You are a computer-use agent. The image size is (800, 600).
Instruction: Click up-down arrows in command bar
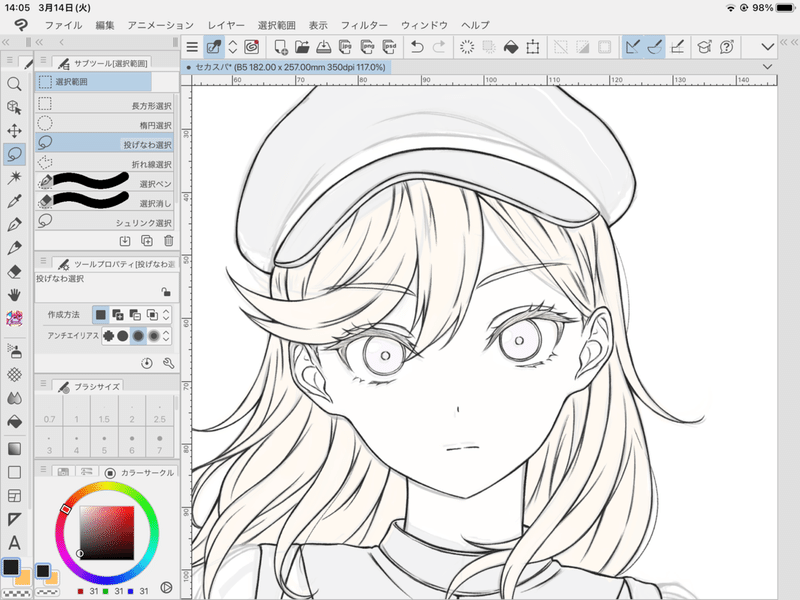point(233,47)
